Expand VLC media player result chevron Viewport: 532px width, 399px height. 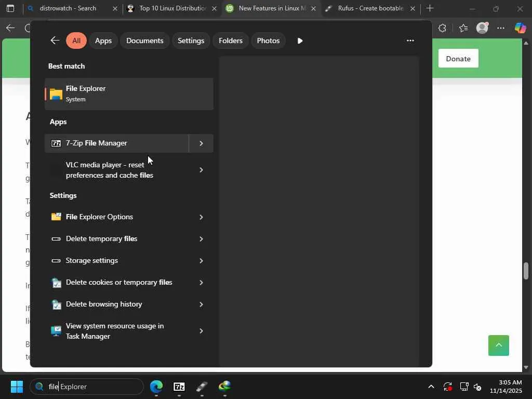click(201, 170)
